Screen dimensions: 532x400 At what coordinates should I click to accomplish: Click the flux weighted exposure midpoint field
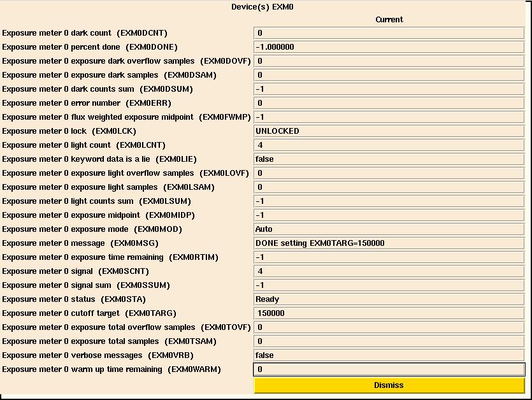pos(389,117)
